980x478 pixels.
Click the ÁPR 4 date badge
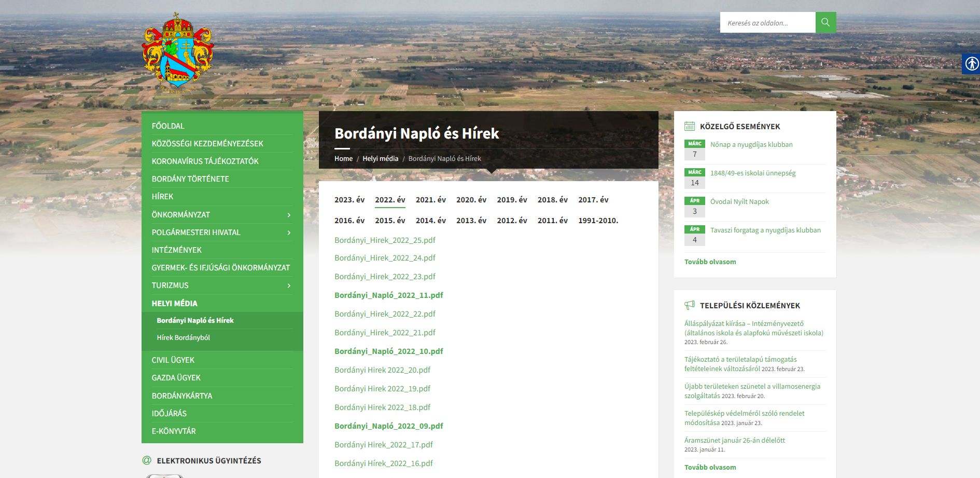(x=695, y=235)
